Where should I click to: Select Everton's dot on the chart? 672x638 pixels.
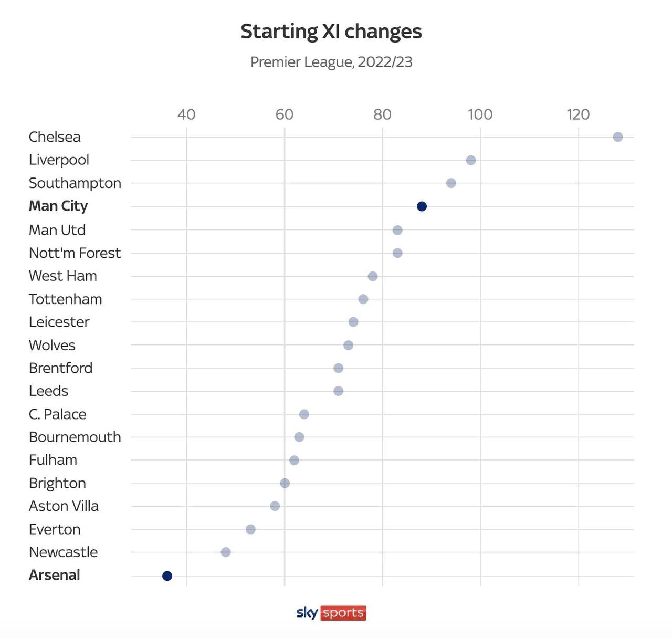pos(250,529)
